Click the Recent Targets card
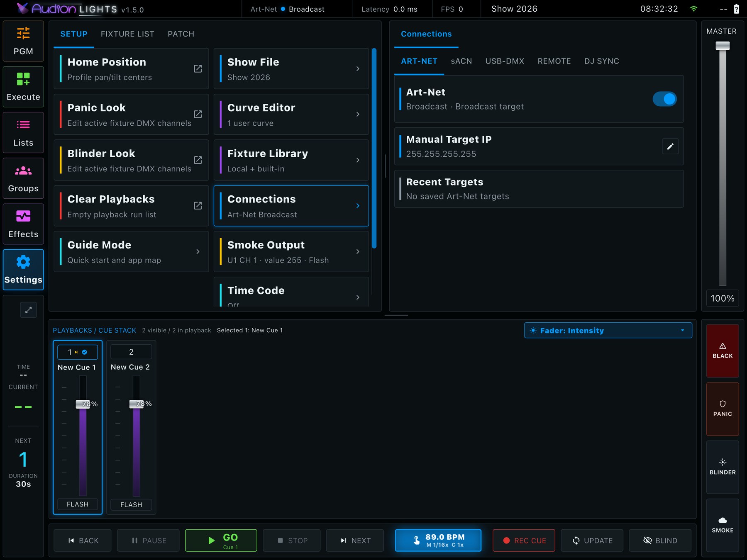The height and width of the screenshot is (560, 747). point(539,189)
